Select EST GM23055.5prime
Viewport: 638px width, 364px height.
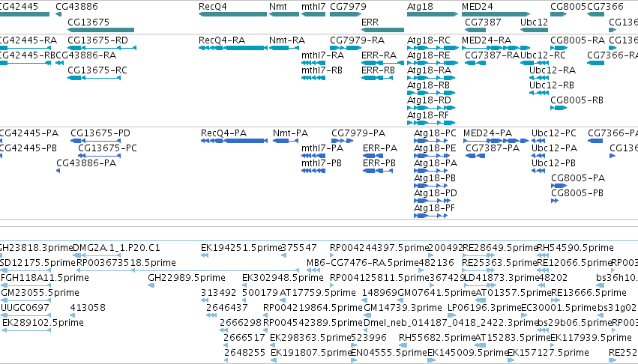(x=26, y=300)
